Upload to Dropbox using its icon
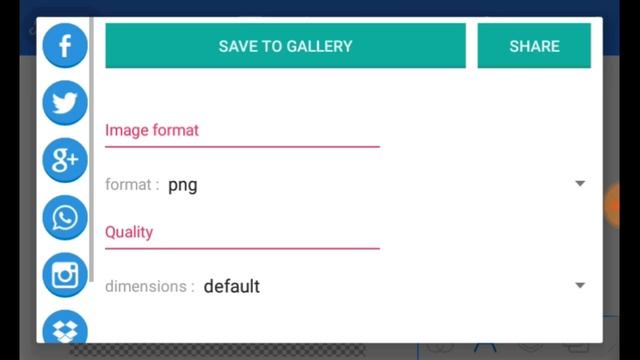 coord(65,327)
